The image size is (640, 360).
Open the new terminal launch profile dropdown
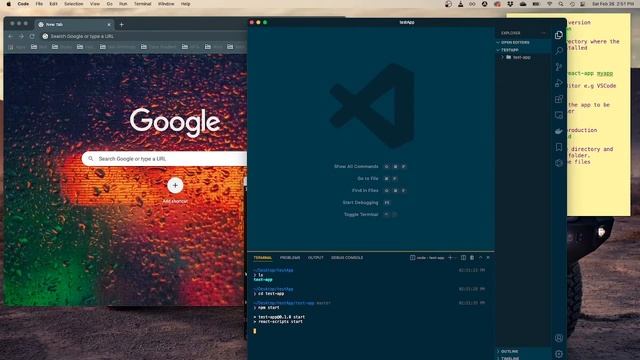(456, 258)
